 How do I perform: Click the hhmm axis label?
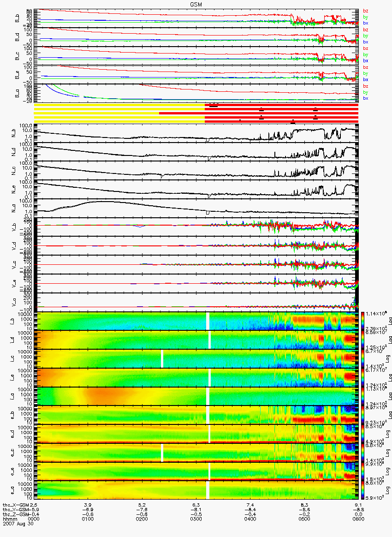tap(9, 519)
